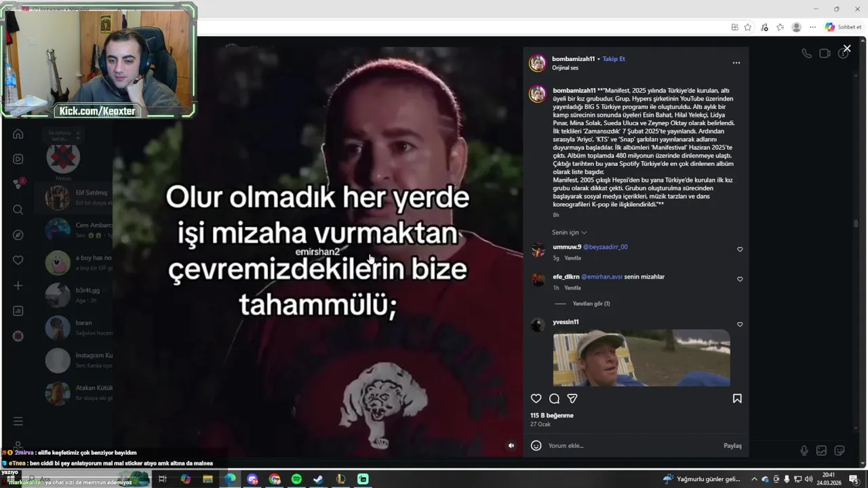The height and width of the screenshot is (488, 868).
Task: Start a voice call with the phone icon
Action: (x=806, y=54)
